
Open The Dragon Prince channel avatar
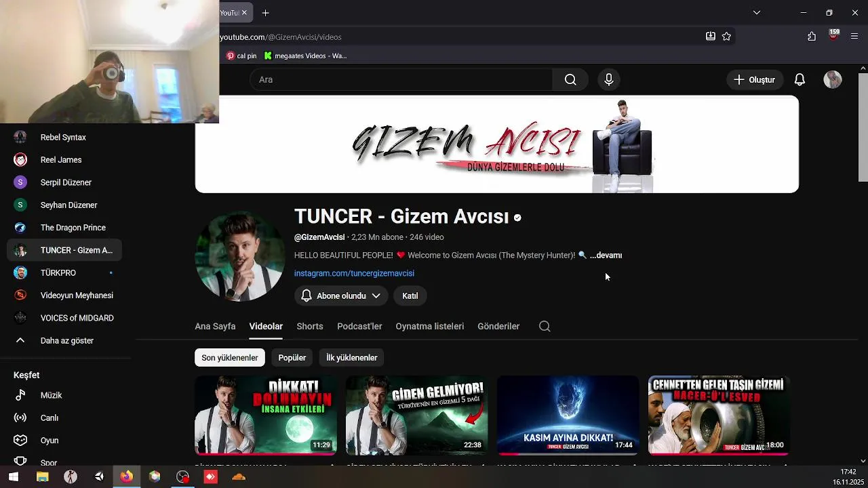click(20, 228)
